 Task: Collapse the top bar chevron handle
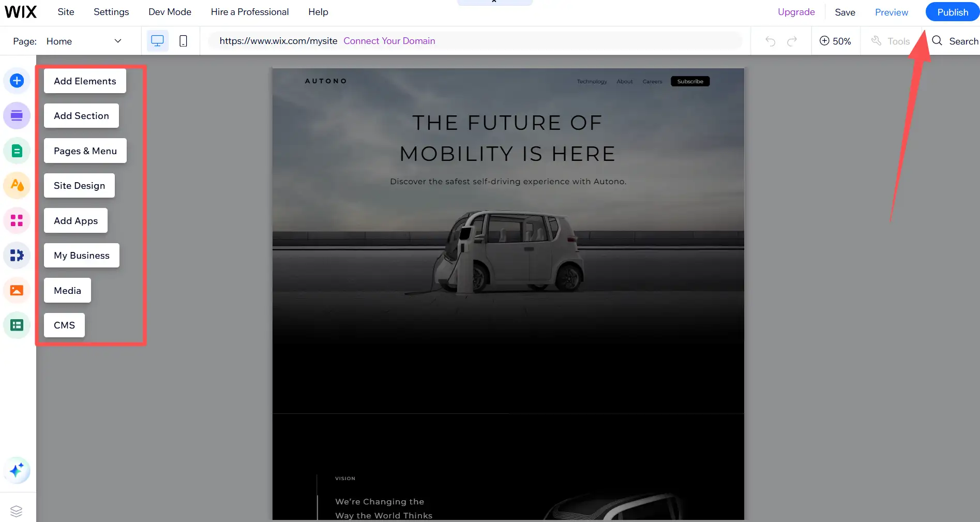tap(494, 2)
